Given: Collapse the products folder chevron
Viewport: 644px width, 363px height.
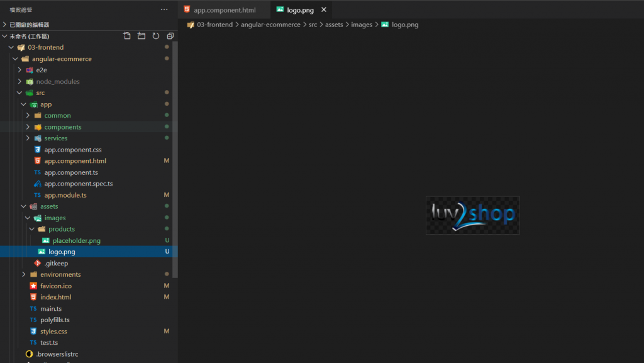Looking at the screenshot, I should click(31, 229).
